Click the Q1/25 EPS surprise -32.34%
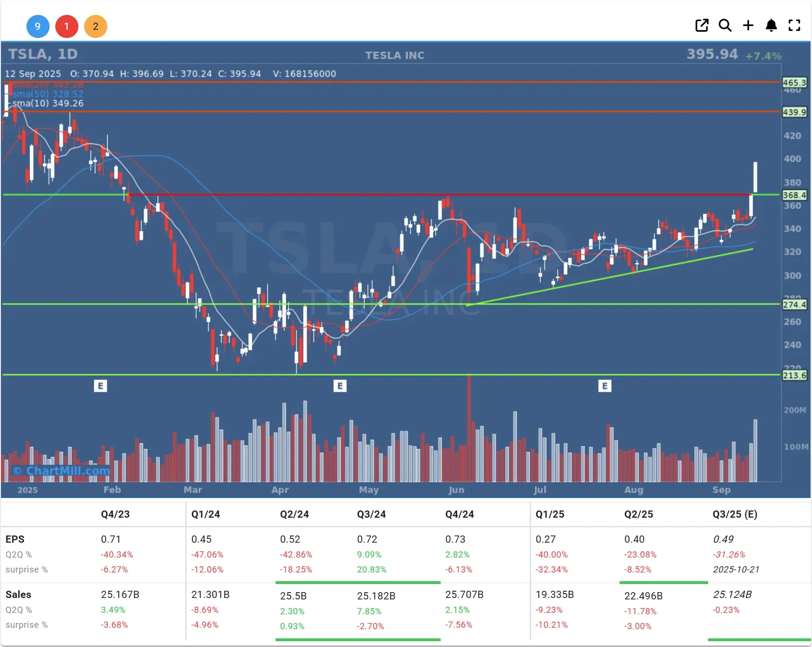This screenshot has height=647, width=812. [x=552, y=570]
